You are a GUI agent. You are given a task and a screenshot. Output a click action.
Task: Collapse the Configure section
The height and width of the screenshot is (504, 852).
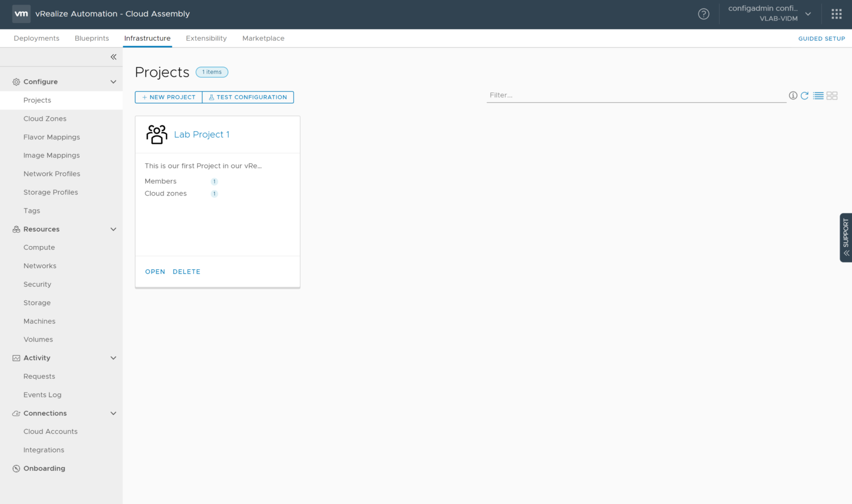tap(113, 82)
